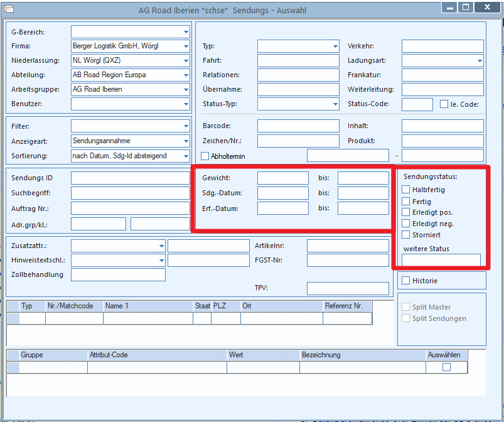Screen dimensions: 504x422
Task: Check the Erledigt pos. option
Action: [405, 212]
